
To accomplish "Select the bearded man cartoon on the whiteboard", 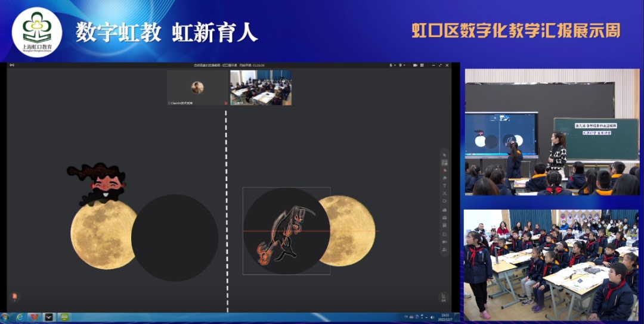I will tap(97, 184).
